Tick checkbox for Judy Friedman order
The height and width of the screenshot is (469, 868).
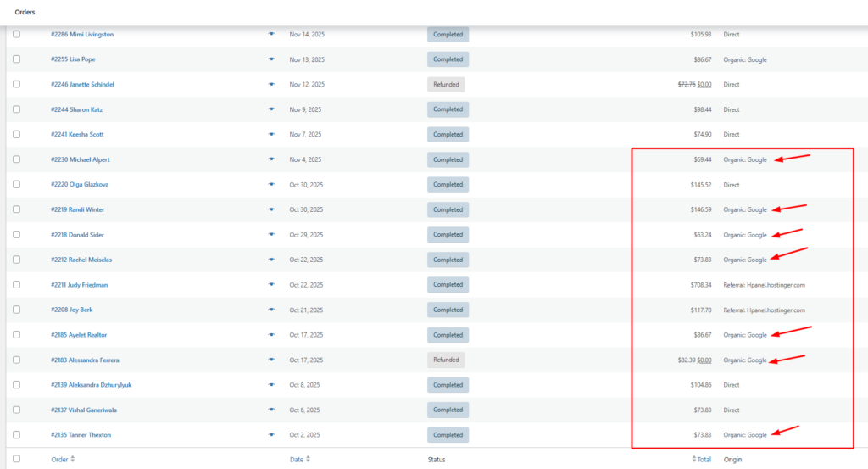(x=17, y=284)
